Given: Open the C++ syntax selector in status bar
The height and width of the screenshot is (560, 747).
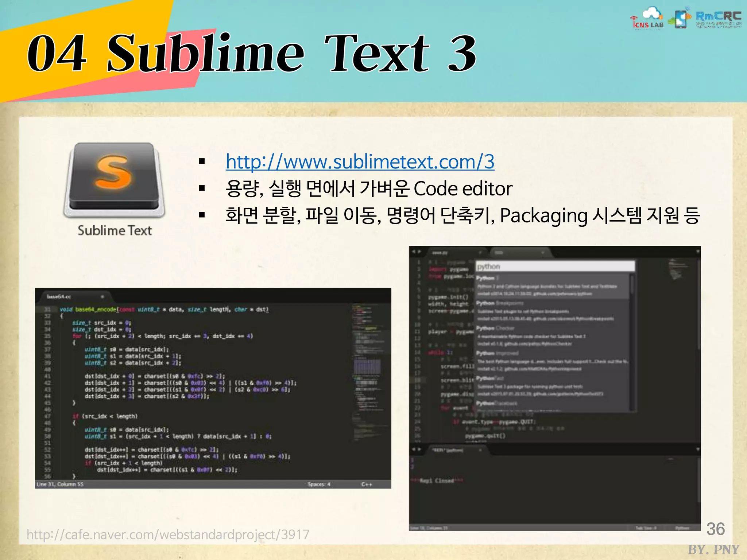Looking at the screenshot, I should coord(367,484).
